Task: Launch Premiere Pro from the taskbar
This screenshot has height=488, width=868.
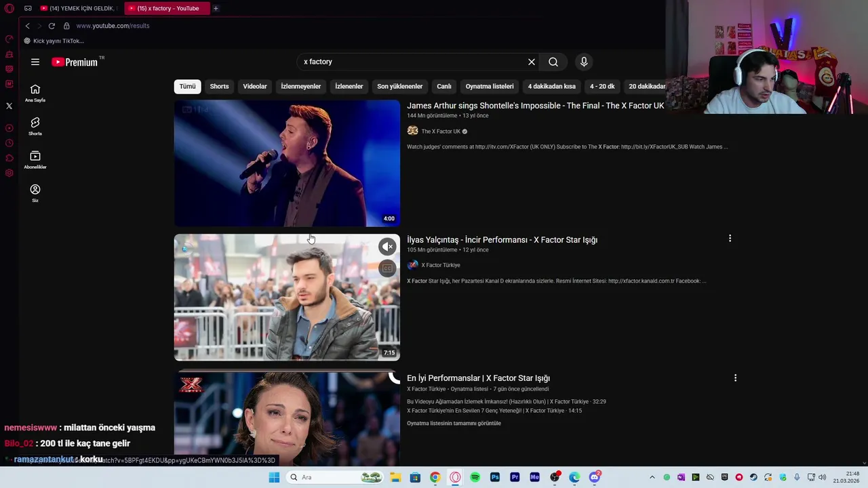Action: [x=515, y=477]
